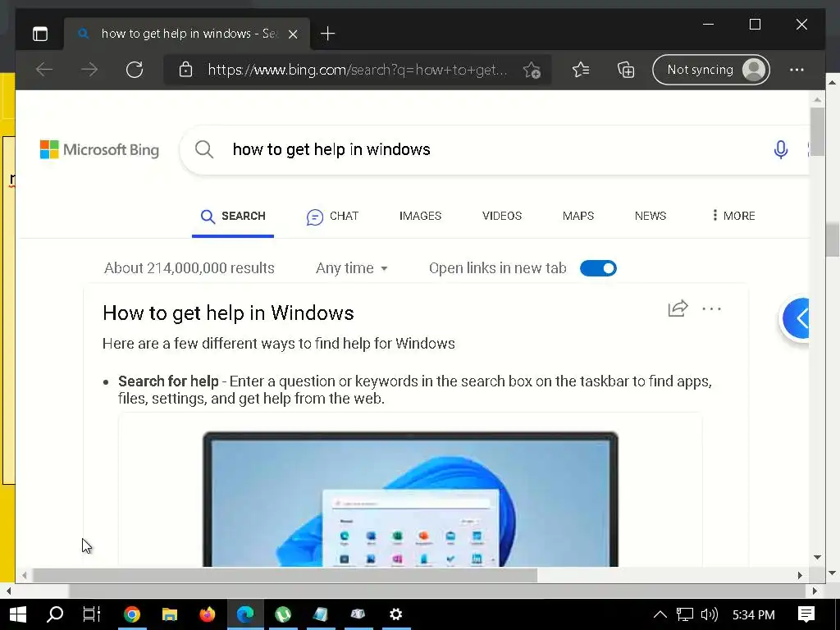Launch Google Chrome from taskbar
This screenshot has height=630, width=840.
pos(132,614)
